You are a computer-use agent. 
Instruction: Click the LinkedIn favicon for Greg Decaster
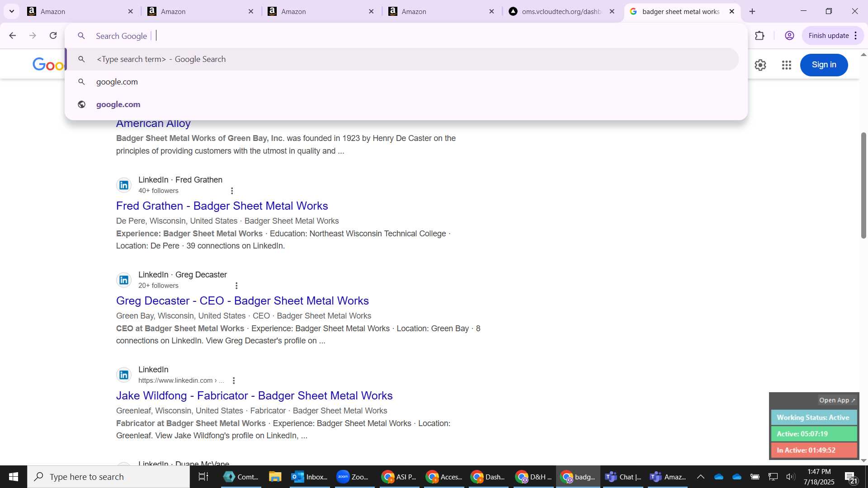pyautogui.click(x=124, y=280)
